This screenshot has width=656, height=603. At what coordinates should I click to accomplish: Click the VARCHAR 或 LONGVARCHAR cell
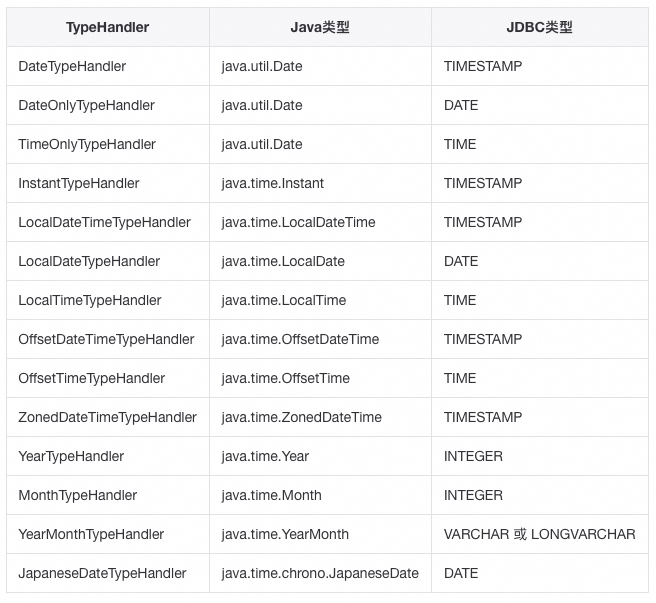click(x=540, y=534)
